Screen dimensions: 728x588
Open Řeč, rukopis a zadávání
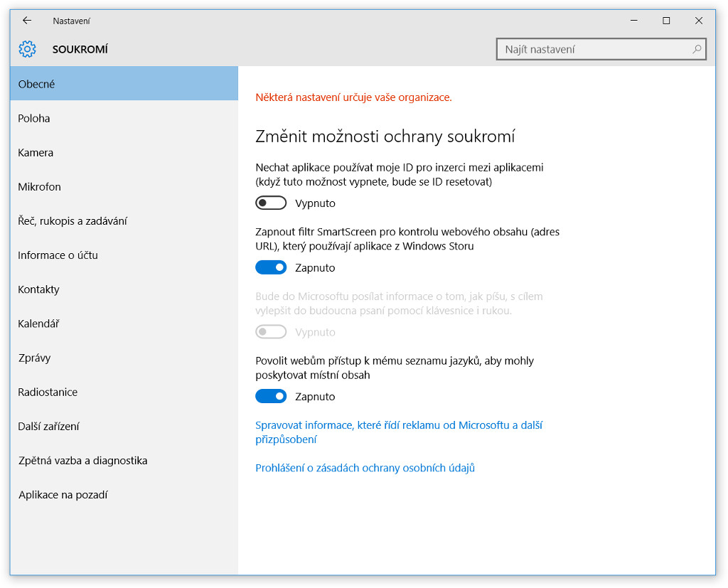click(x=73, y=221)
